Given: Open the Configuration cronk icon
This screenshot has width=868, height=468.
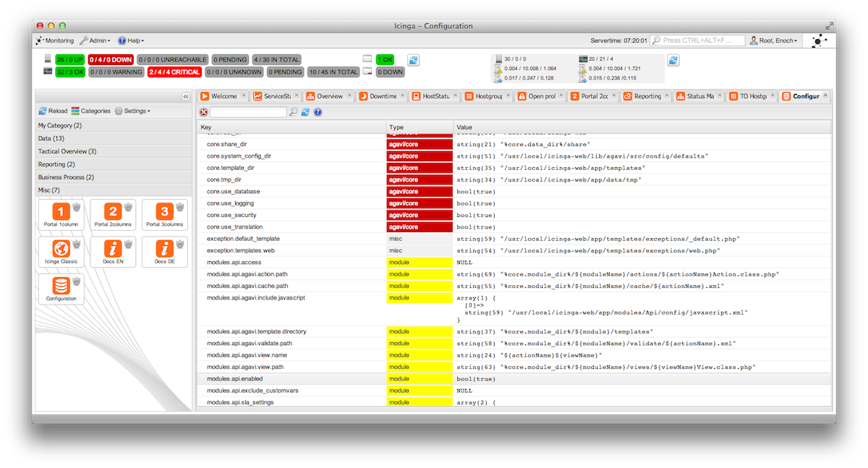Looking at the screenshot, I should click(61, 286).
